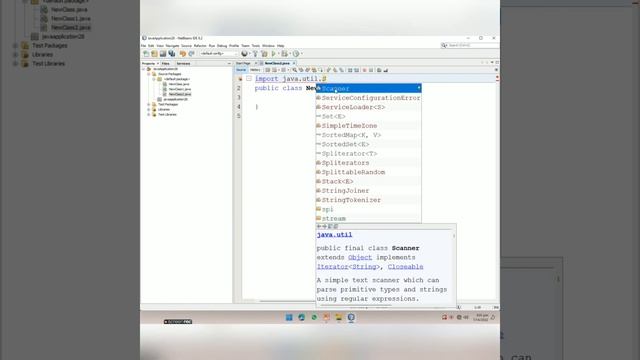Open the File Explorer taskbar icon
This screenshot has height=360, width=640.
339,318
